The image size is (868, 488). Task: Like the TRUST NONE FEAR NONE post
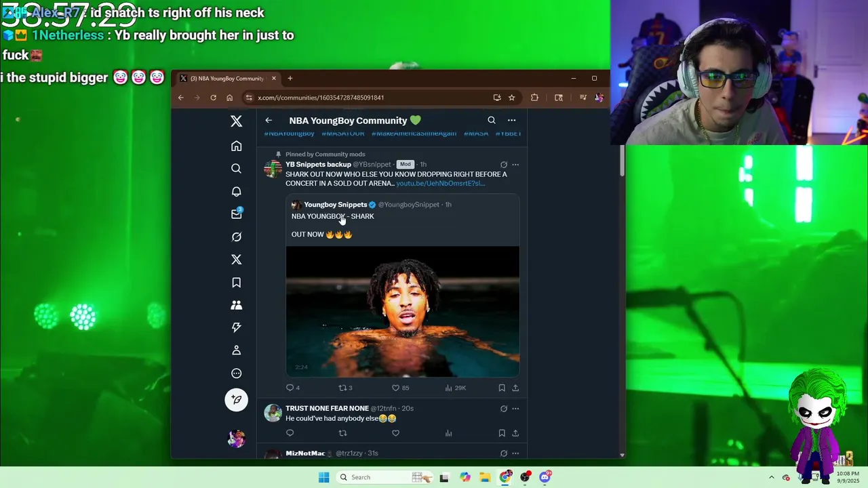tap(395, 433)
